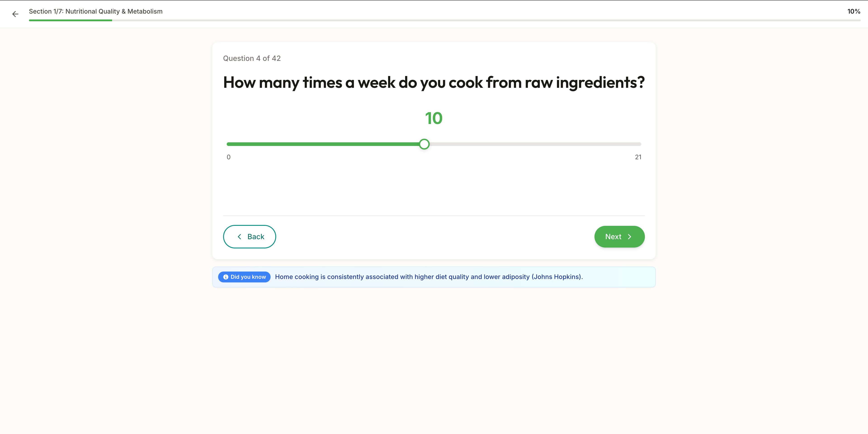
Task: Click the 0 label below the slider
Action: click(229, 157)
